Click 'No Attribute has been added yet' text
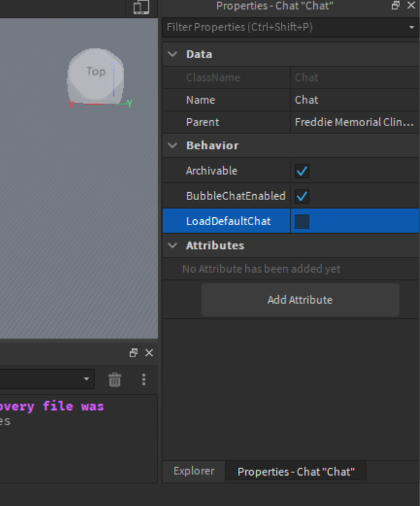 pos(261,269)
